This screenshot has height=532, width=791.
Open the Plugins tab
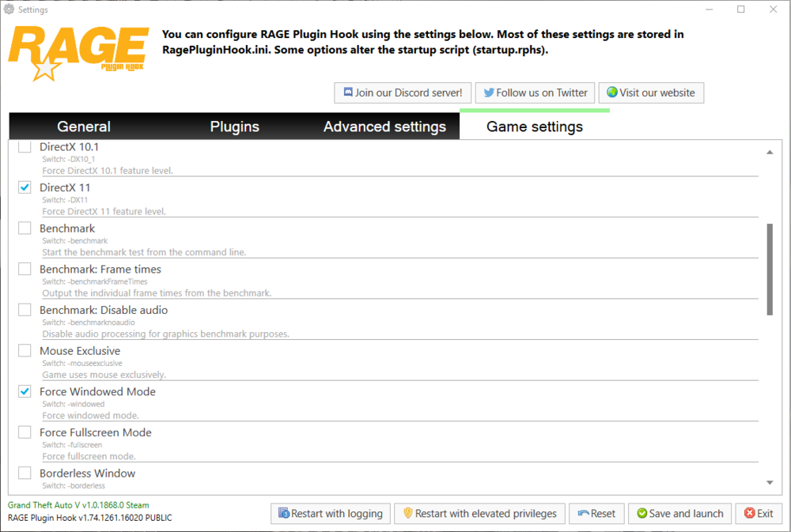(x=234, y=126)
